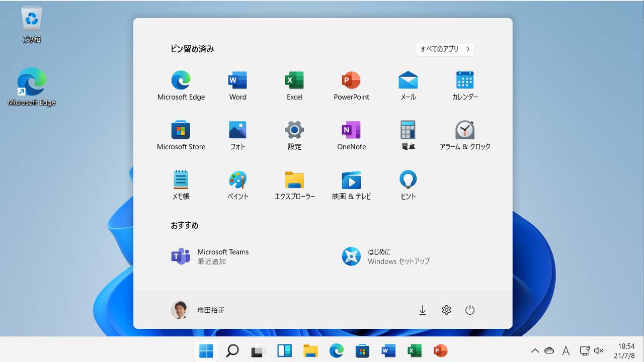Open the Downloads folder icon in Start footer
The image size is (644, 362).
(x=423, y=310)
